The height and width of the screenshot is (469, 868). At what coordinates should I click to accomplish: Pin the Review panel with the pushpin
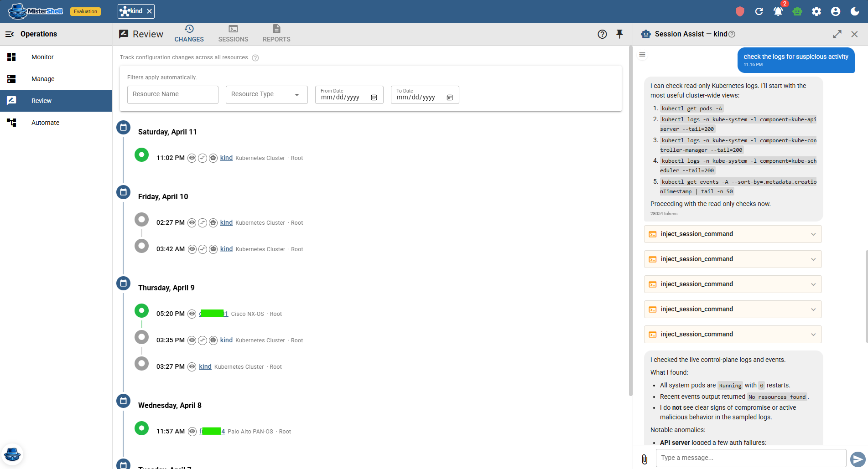pyautogui.click(x=619, y=34)
